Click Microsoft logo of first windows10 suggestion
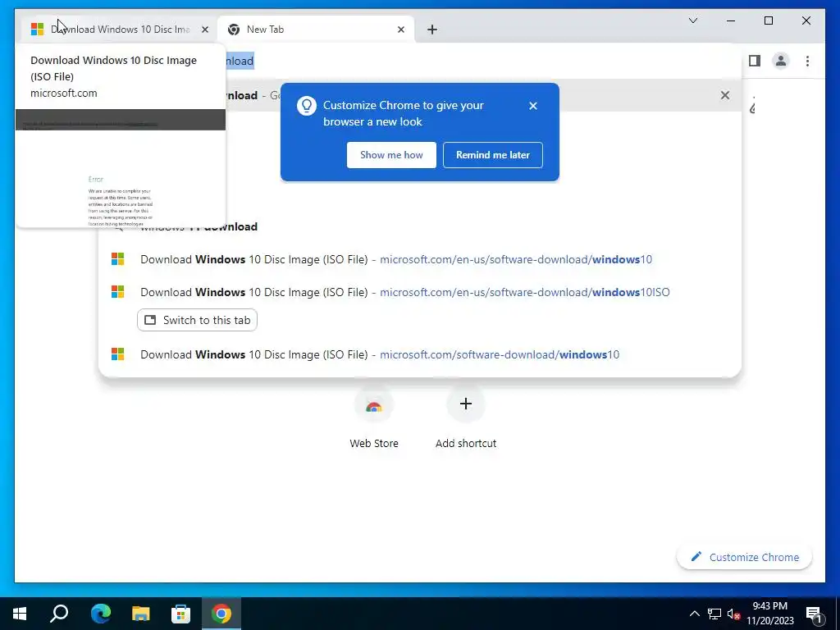The height and width of the screenshot is (630, 840). coord(118,259)
